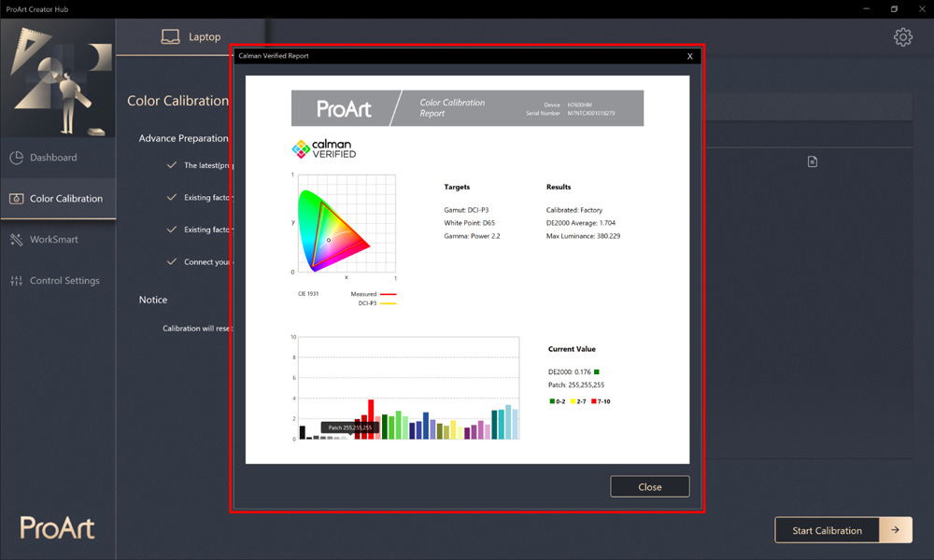Screen dimensions: 934x560
Task: Click the Close button in the report dialog
Action: (x=650, y=487)
